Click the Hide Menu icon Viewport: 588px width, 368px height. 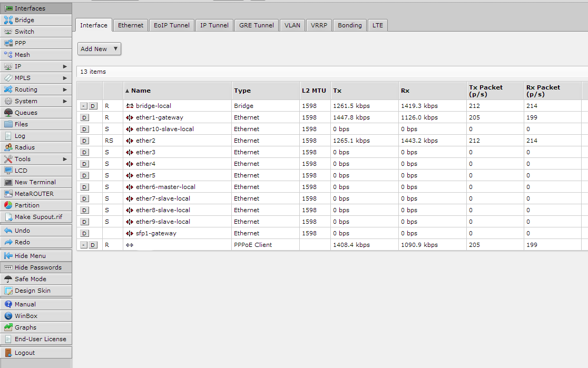pos(8,255)
